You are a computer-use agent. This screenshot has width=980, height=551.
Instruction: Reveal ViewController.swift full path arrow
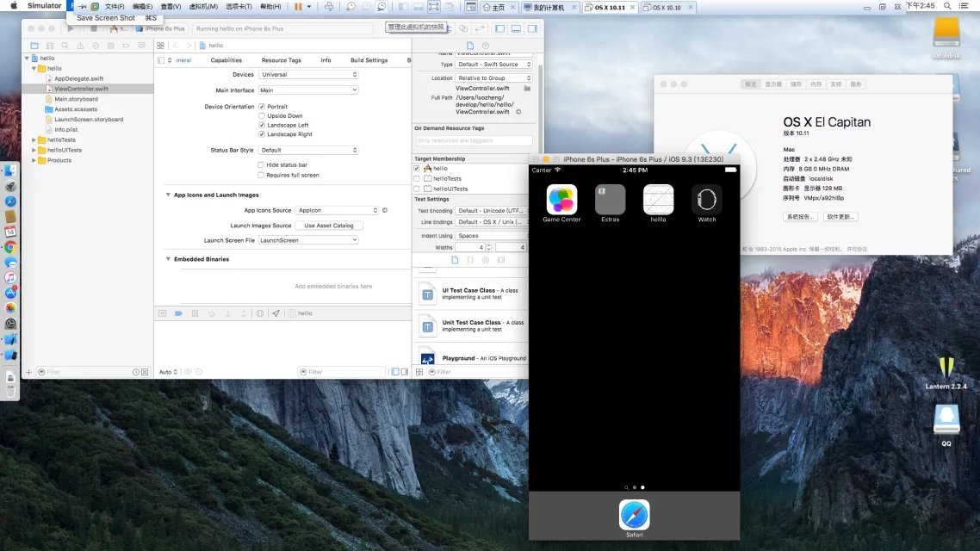(518, 112)
